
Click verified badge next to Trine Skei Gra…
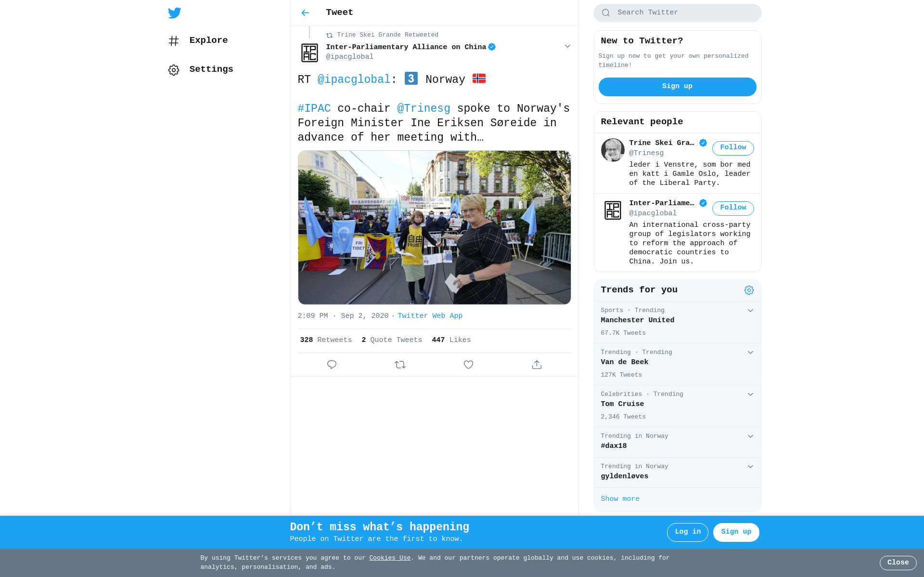(x=703, y=143)
